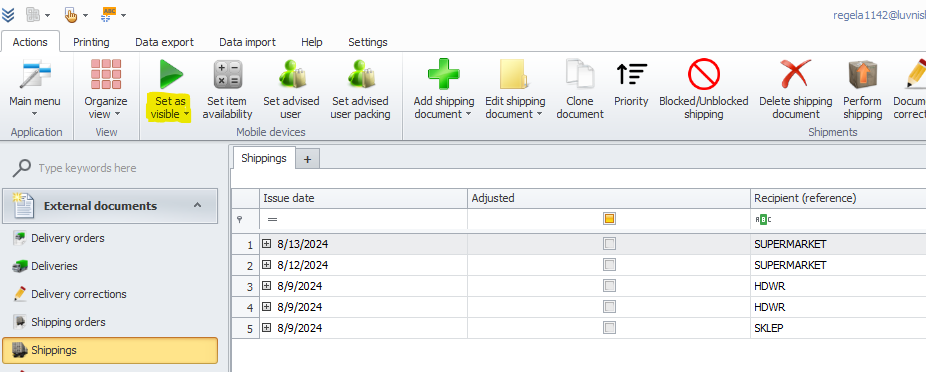Click the search magnifier icon
This screenshot has height=372, width=926.
click(x=22, y=168)
